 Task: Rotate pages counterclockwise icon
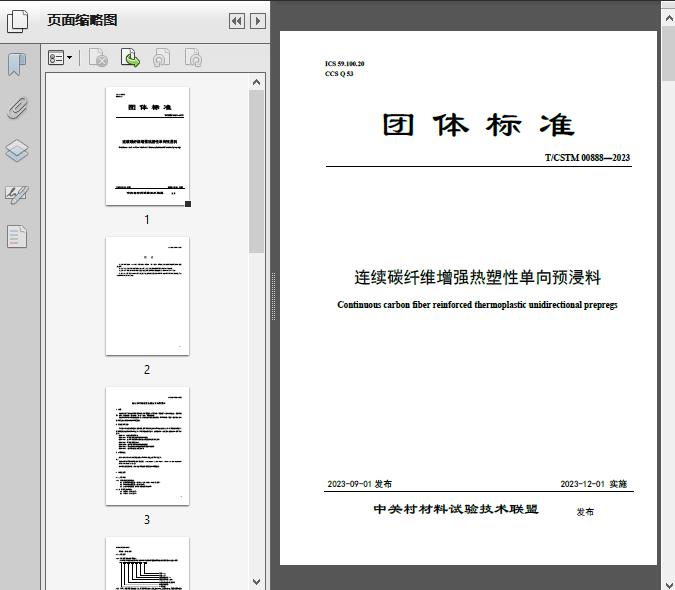pos(161,58)
